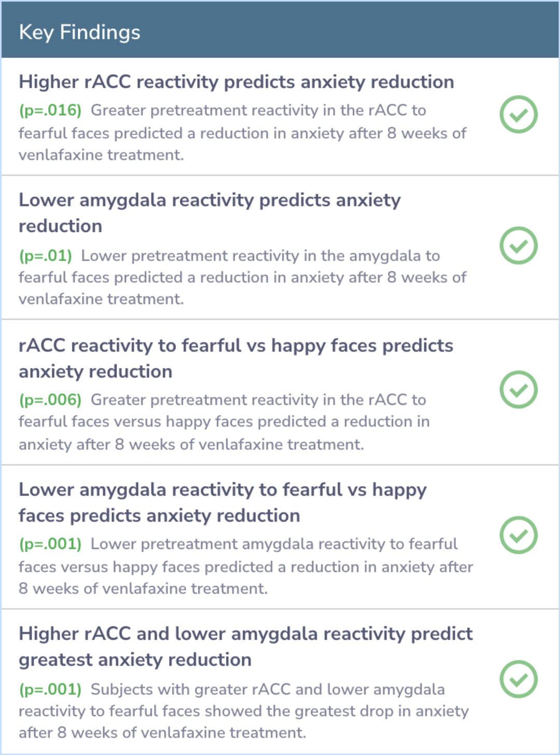Click checkmark icon next to p=.006 finding
Viewport: 560px width, 755px height.
tap(518, 390)
